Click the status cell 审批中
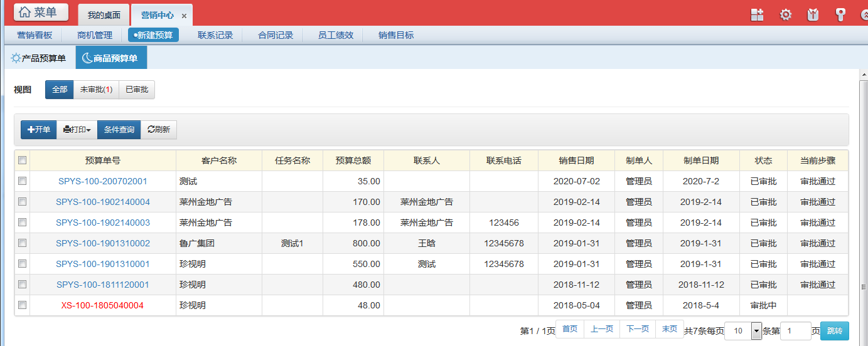Image resolution: width=868 pixels, height=346 pixels. click(764, 305)
